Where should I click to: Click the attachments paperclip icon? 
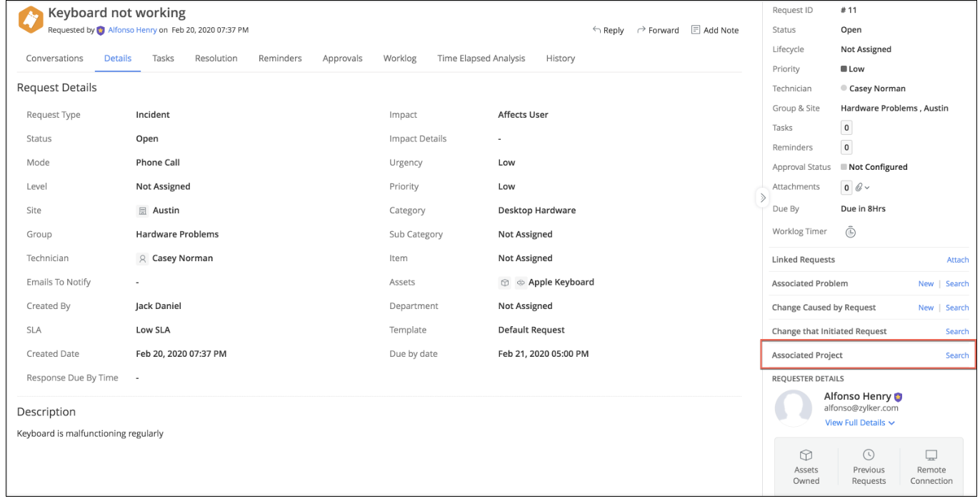pos(860,187)
